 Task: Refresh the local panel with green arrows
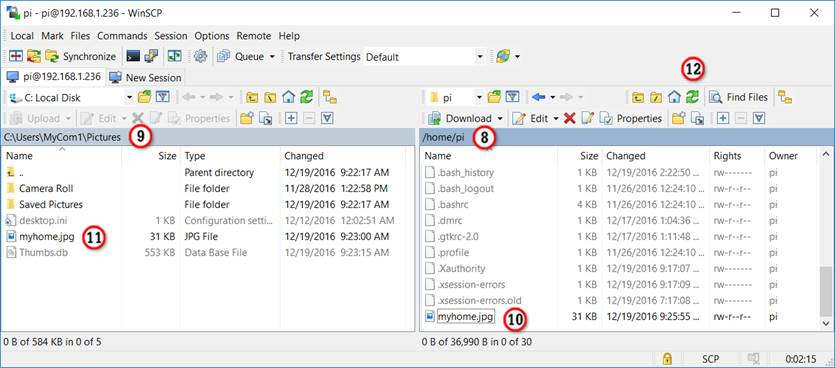306,97
